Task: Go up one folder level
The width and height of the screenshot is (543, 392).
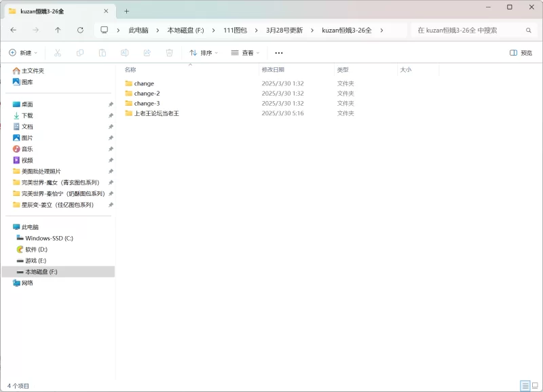Action: point(58,30)
